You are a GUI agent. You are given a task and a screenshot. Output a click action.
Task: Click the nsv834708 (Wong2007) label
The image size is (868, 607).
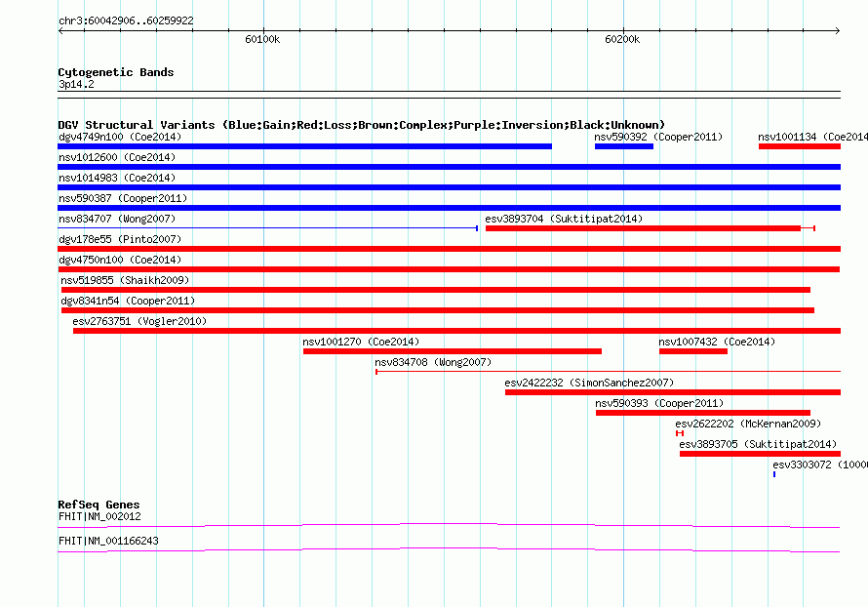433,362
